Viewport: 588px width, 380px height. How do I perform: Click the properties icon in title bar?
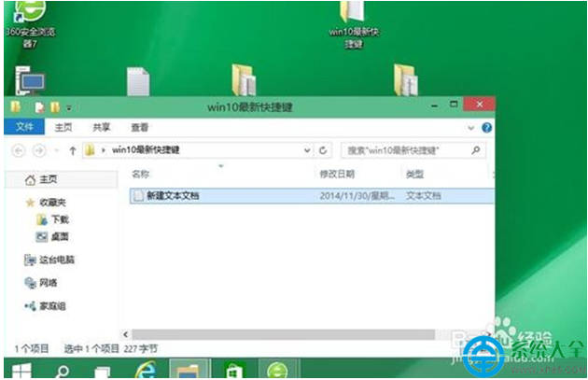39,107
